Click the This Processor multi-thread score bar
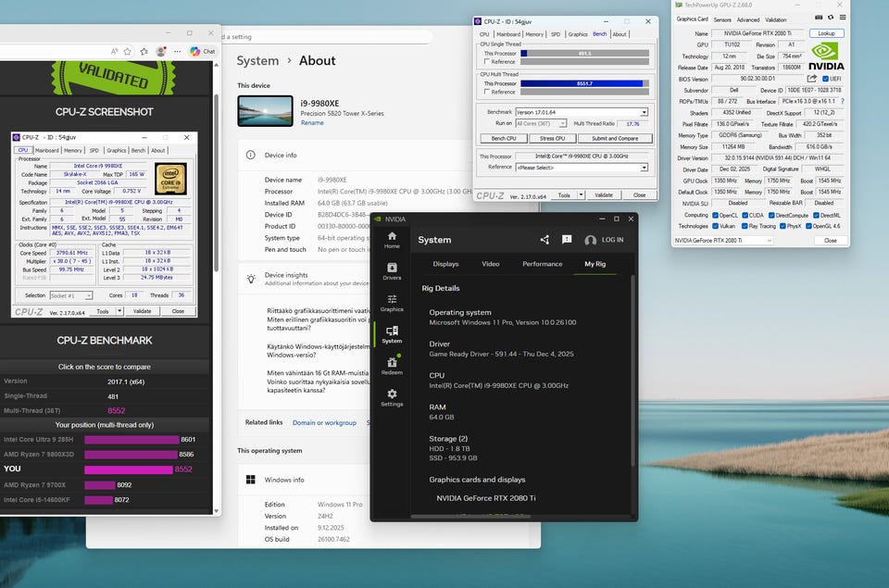889x588 pixels. 584,83
